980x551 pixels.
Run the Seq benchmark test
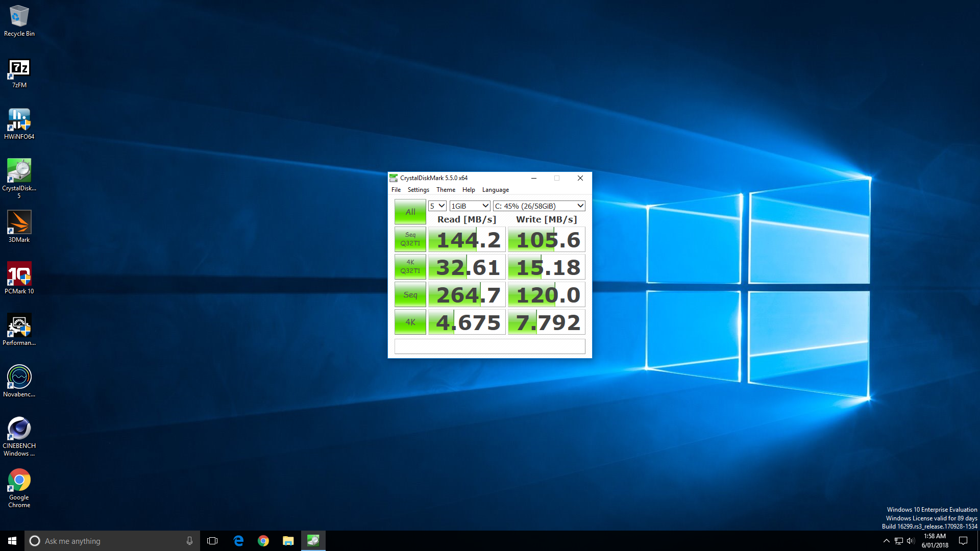410,294
